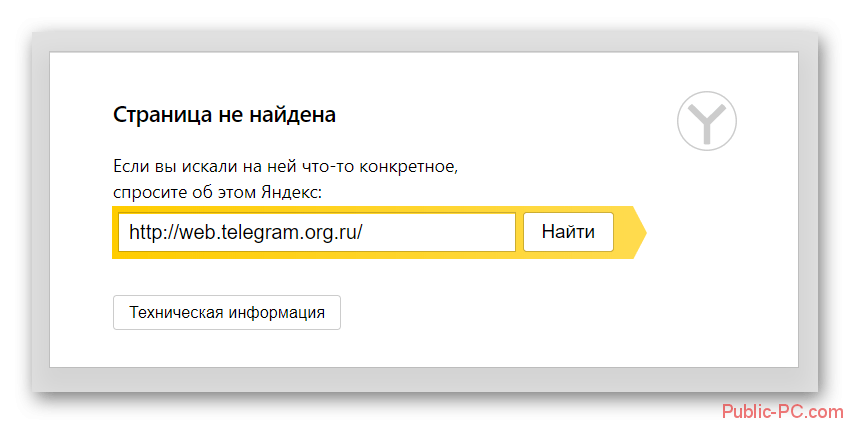This screenshot has height=424, width=850.
Task: Click the Yandex "Y" logo icon
Action: [x=706, y=123]
